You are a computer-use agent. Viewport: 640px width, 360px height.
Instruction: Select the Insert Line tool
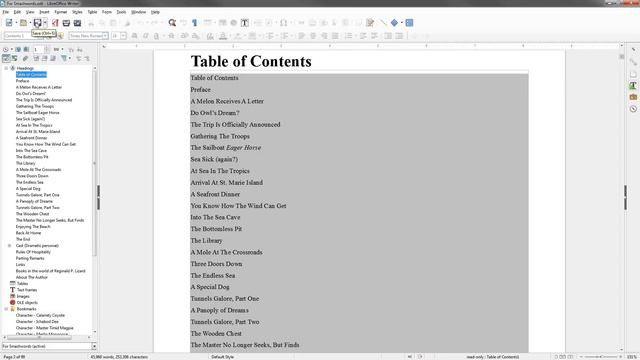383,23
